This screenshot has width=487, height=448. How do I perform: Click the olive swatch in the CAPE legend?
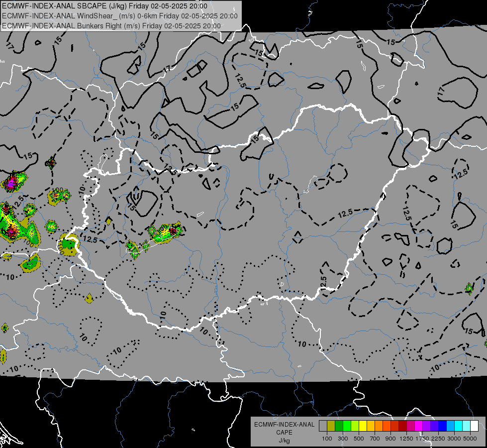tap(331, 426)
